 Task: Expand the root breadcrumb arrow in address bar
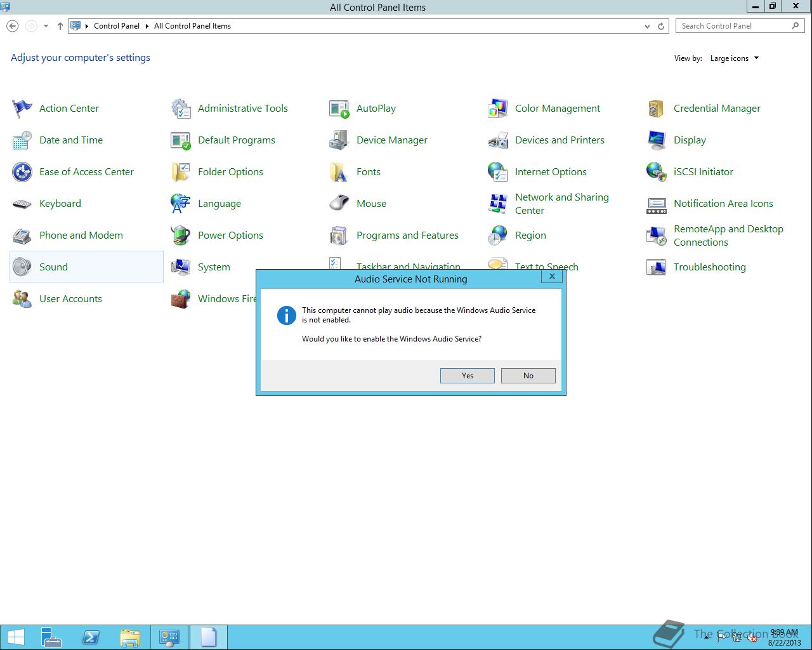(87, 26)
